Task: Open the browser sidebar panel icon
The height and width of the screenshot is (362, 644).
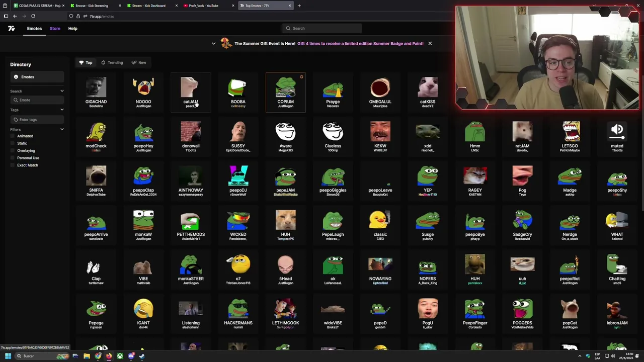Action: (6, 16)
